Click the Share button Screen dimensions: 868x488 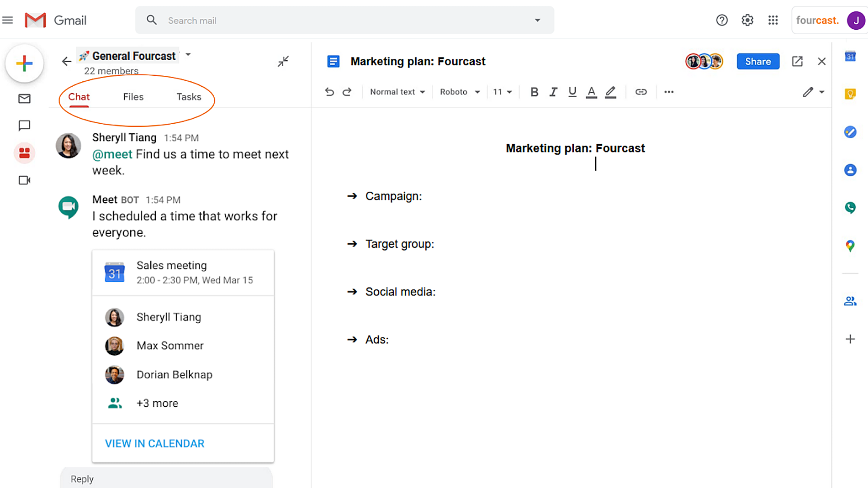758,61
